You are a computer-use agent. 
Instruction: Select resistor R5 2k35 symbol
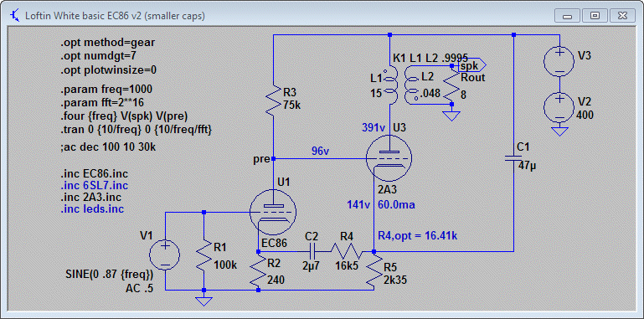[374, 271]
